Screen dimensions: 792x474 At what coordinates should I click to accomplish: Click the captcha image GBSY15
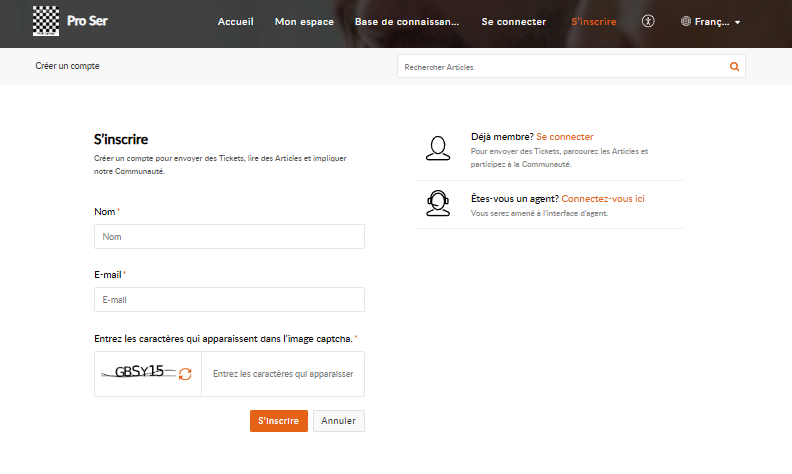[x=138, y=372]
